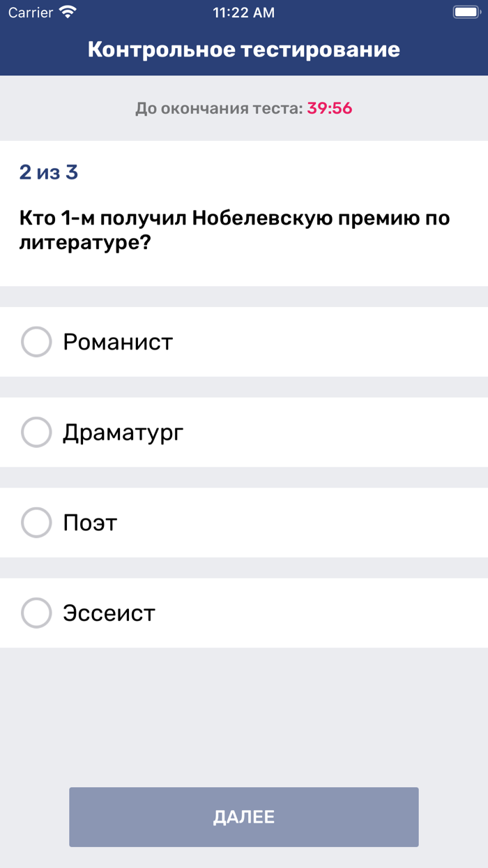Tap the Carrier text in status bar
This screenshot has height=868, width=488.
(31, 12)
